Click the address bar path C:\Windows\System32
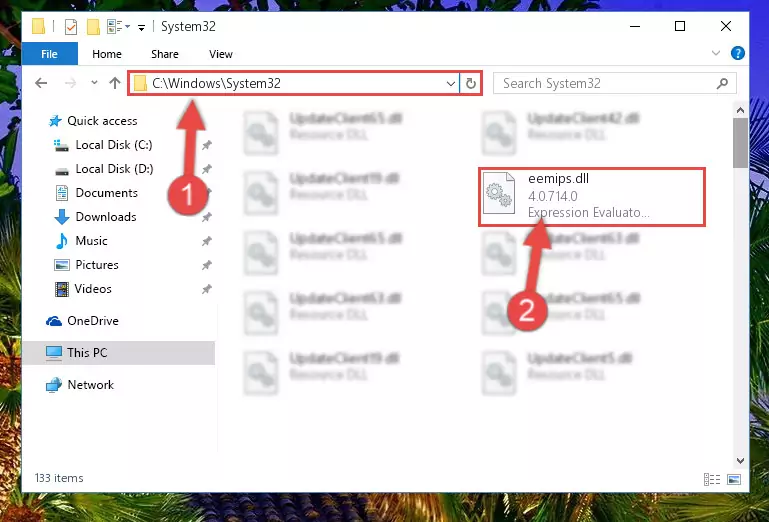769x522 pixels. point(216,83)
